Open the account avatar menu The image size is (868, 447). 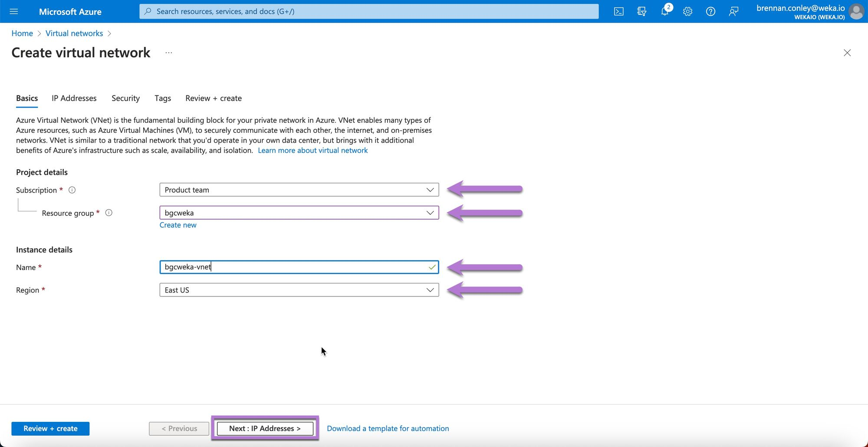pos(856,12)
